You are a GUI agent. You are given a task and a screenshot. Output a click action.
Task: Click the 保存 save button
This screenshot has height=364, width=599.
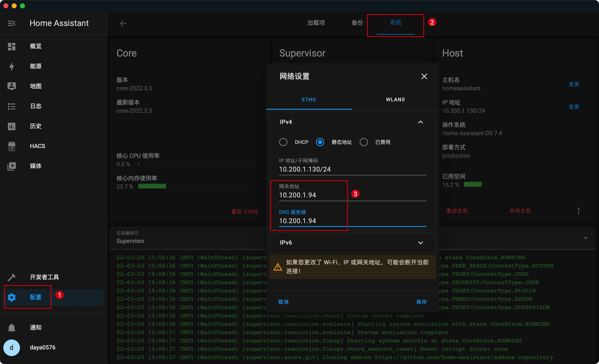coord(421,302)
